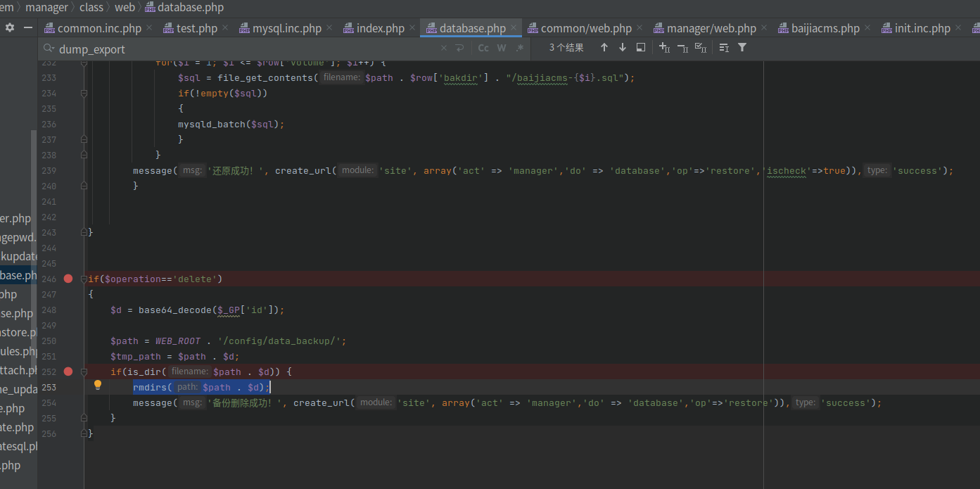Image resolution: width=980 pixels, height=489 pixels.
Task: Open project panel settings gear
Action: click(x=10, y=27)
